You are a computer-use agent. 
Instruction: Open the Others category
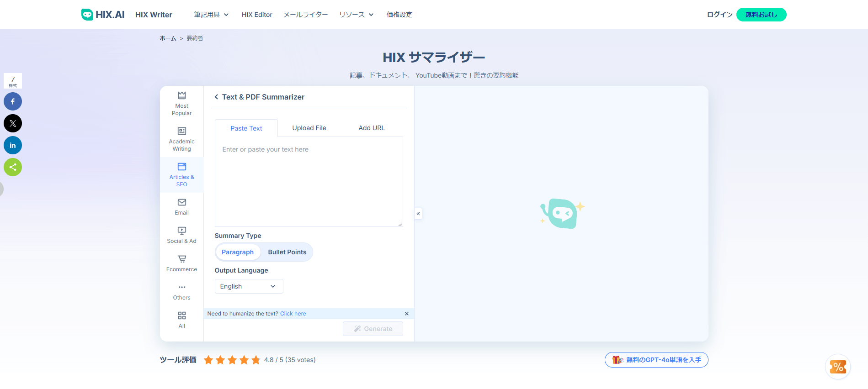[181, 292]
